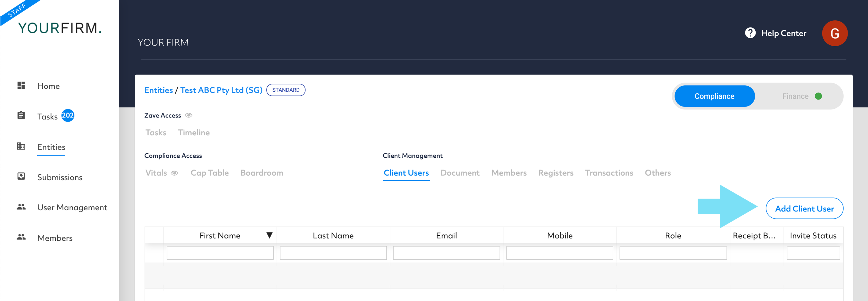Open the Cap Table tab
868x301 pixels.
[210, 173]
